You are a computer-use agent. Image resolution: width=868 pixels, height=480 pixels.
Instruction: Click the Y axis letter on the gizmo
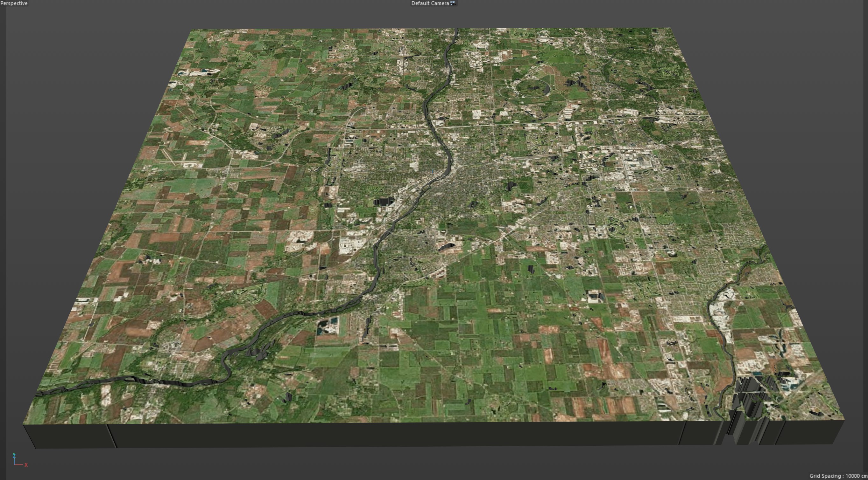tap(14, 455)
